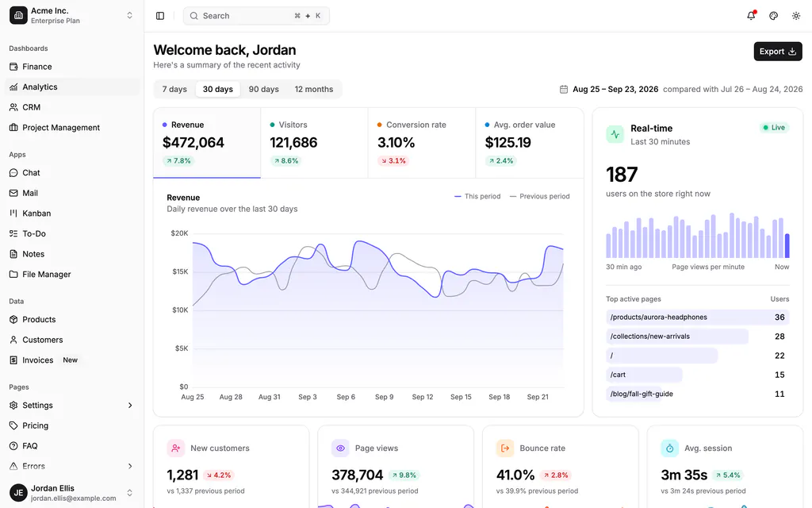Viewport: 812px width, 508px height.
Task: Click the JE user avatar
Action: pyautogui.click(x=18, y=492)
